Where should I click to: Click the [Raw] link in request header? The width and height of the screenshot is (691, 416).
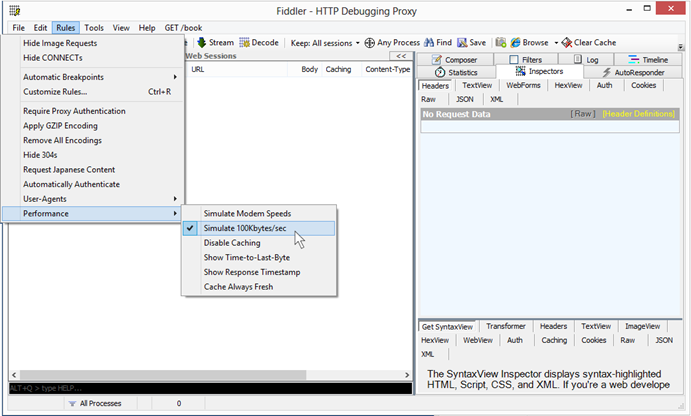click(x=583, y=114)
